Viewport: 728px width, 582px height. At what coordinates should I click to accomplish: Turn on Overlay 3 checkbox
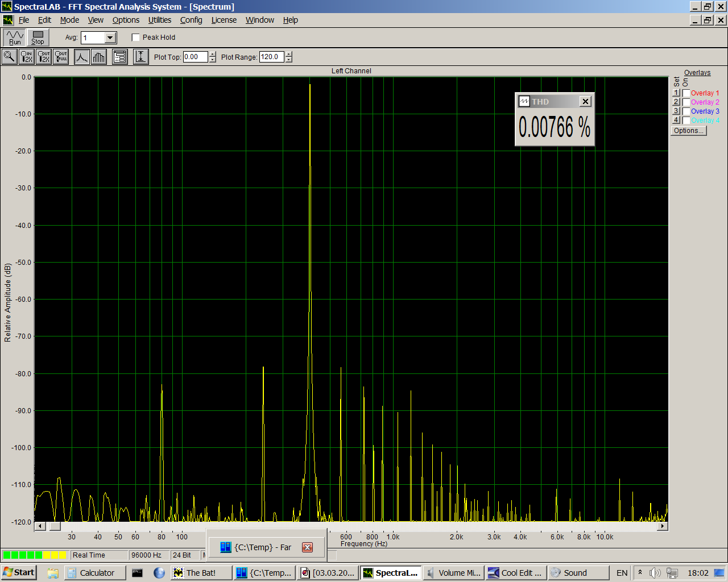pos(686,111)
